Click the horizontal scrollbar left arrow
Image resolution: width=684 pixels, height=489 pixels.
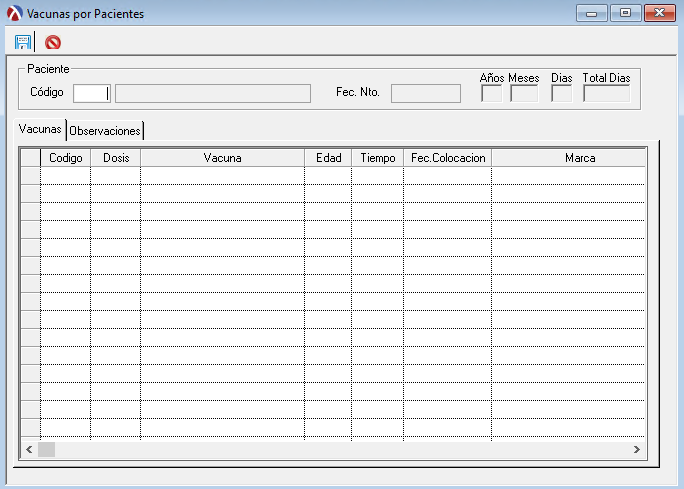pos(29,450)
